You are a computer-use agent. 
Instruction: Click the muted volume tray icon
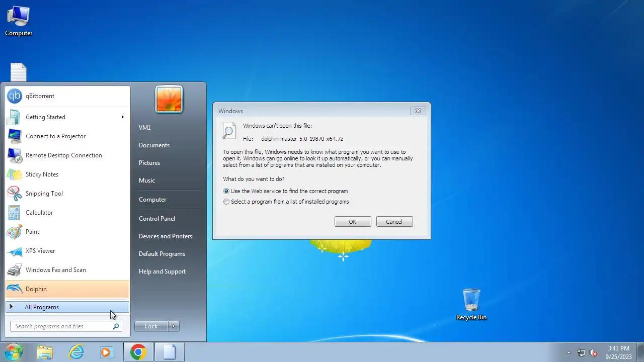[593, 352]
